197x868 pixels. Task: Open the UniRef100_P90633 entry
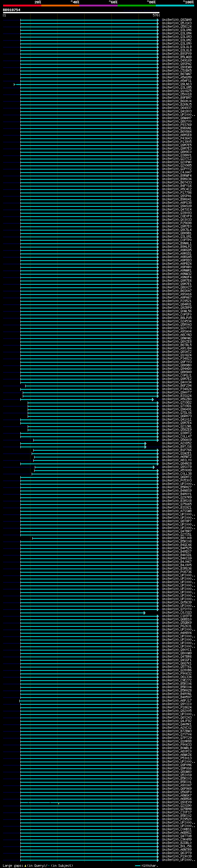[x=176, y=745]
